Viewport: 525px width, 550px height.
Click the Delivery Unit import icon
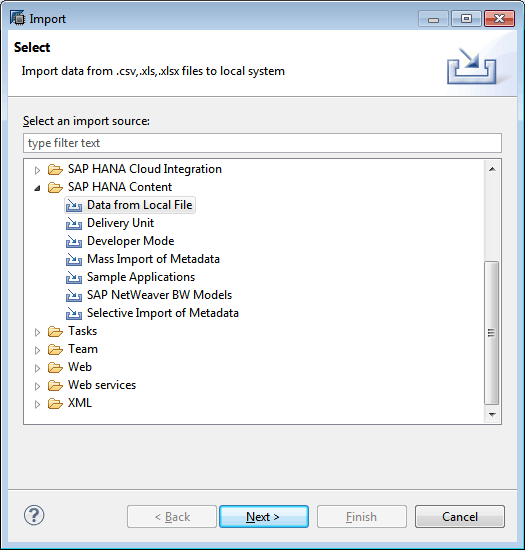(74, 223)
